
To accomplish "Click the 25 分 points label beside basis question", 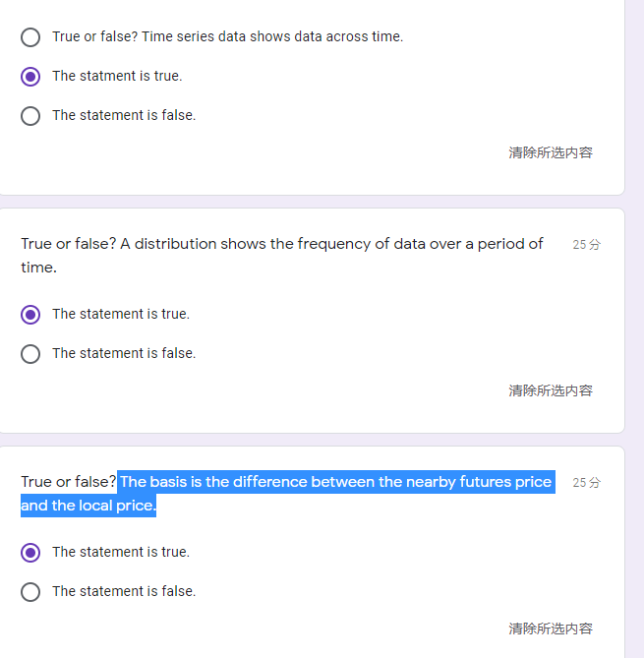I will (586, 482).
